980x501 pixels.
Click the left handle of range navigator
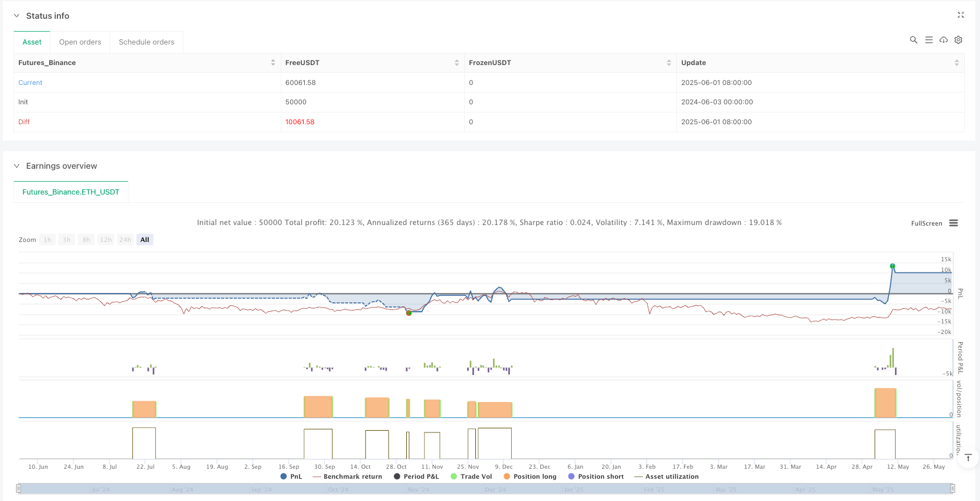click(19, 489)
